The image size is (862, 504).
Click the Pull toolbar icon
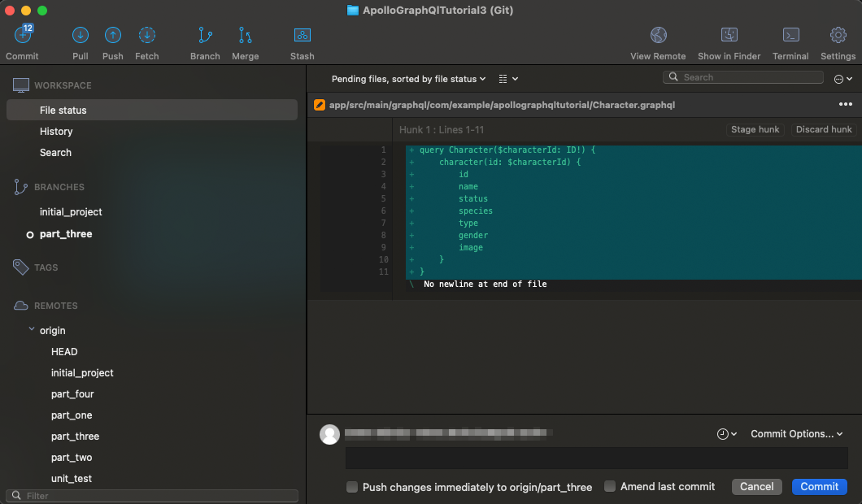point(81,35)
